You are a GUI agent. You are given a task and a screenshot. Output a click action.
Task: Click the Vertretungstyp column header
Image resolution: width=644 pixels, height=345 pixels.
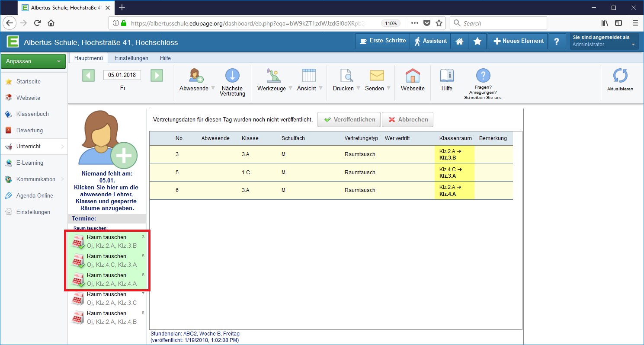[x=361, y=138]
